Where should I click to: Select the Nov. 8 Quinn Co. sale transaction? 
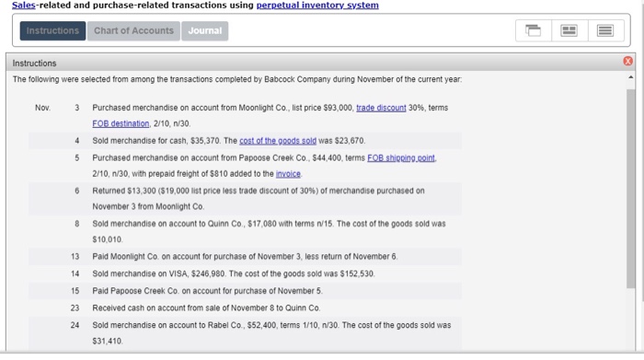(x=269, y=231)
